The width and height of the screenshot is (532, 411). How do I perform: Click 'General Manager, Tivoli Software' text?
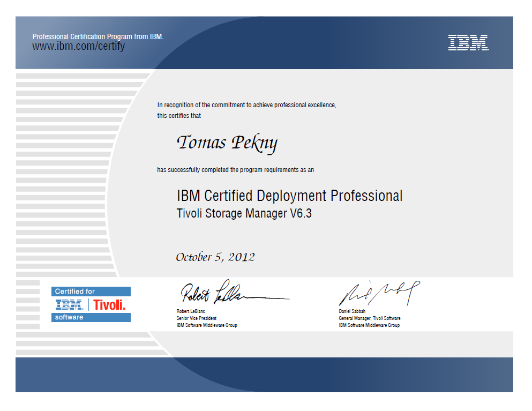[370, 318]
